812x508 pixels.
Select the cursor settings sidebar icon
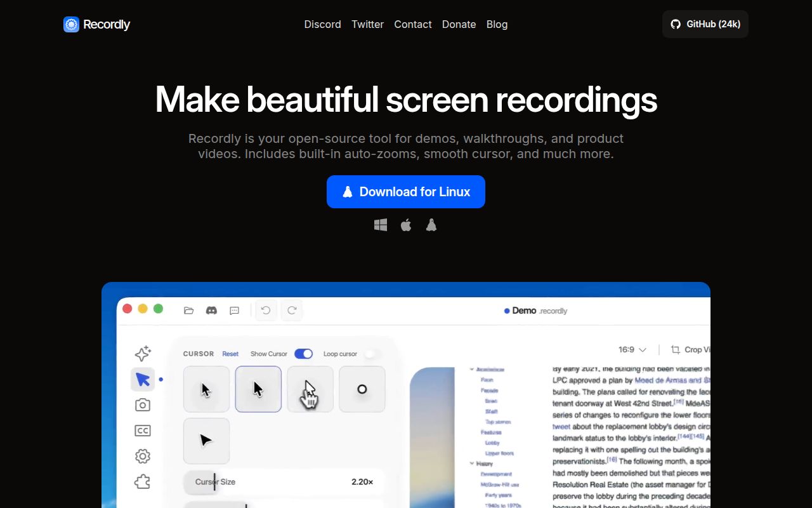pyautogui.click(x=143, y=379)
